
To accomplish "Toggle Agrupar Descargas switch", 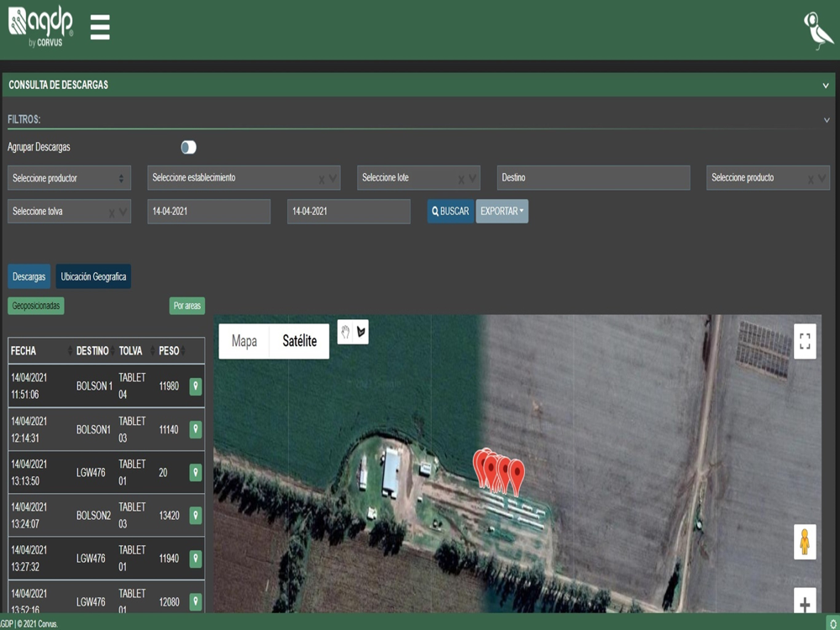I will tap(188, 147).
